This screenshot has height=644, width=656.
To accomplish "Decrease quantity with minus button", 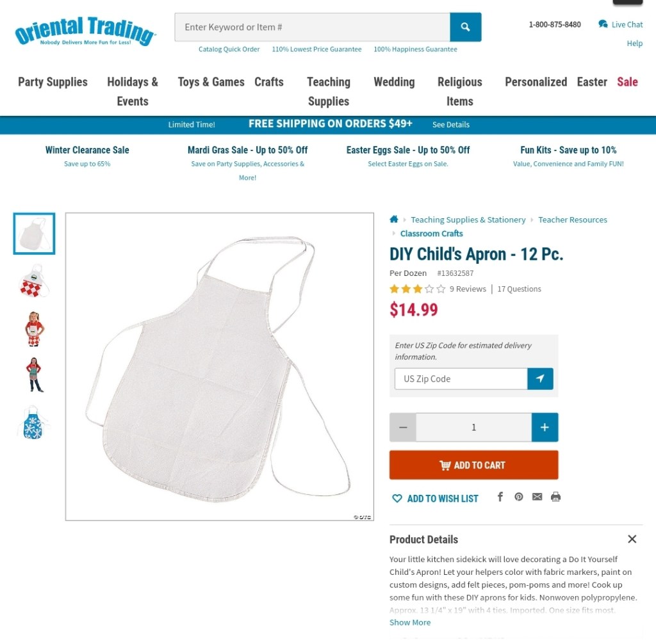I will pos(403,427).
